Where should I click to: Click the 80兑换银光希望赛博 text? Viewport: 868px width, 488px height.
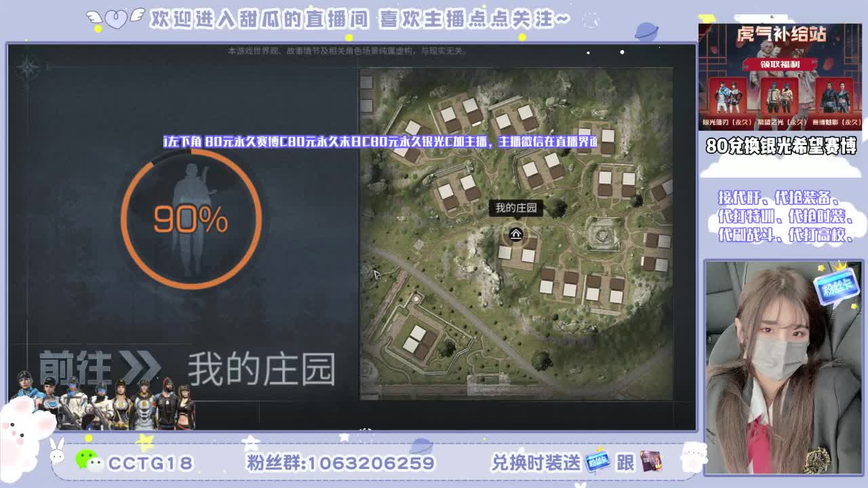pyautogui.click(x=781, y=146)
